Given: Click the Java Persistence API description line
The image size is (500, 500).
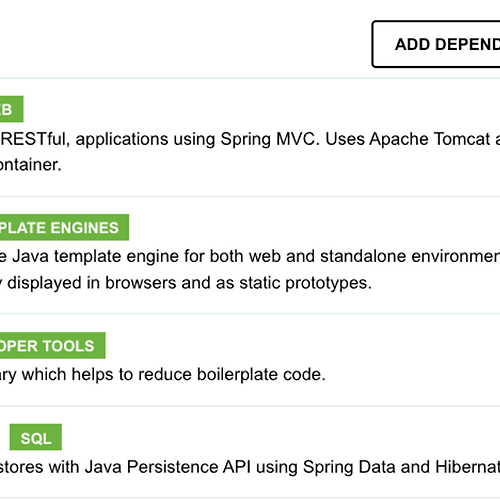Looking at the screenshot, I should [250, 467].
